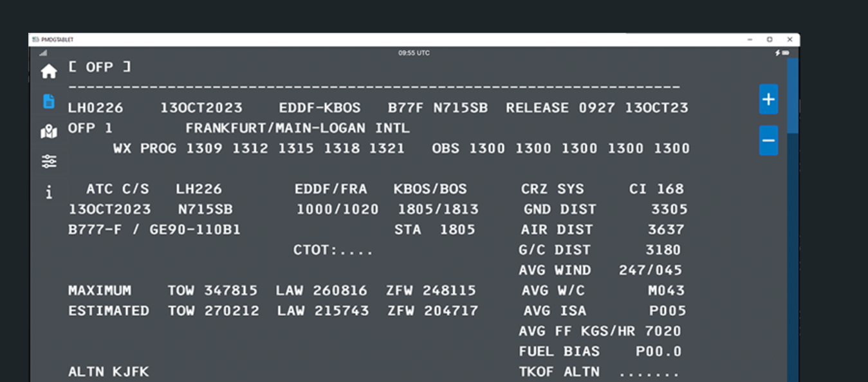
Task: Click the EDDF-KBOS route text
Action: (x=320, y=108)
